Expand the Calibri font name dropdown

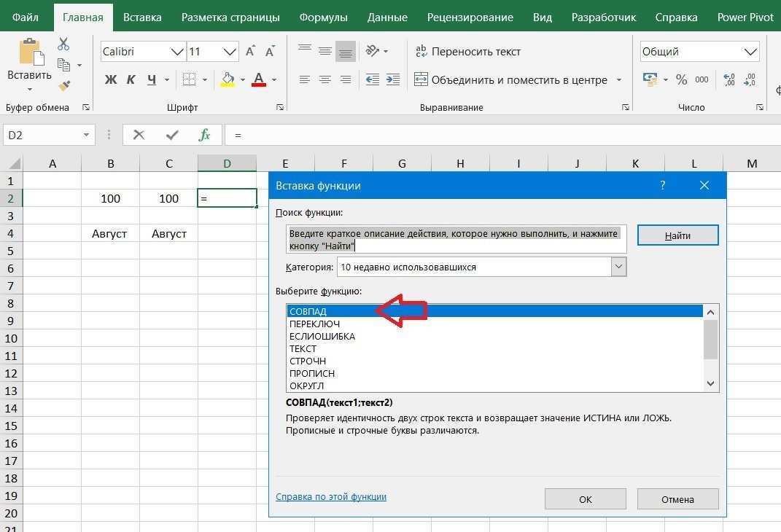[176, 52]
